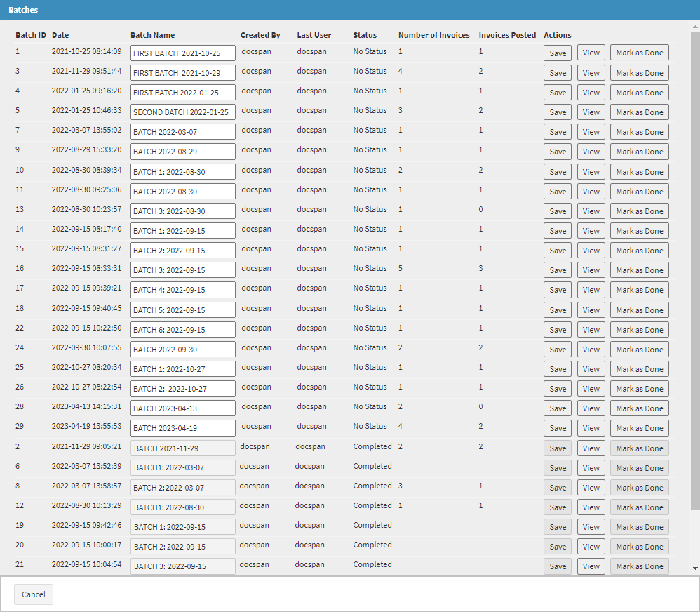Screen dimensions: 700x612
Task: Save batch ID 10 changes
Action: (x=557, y=171)
